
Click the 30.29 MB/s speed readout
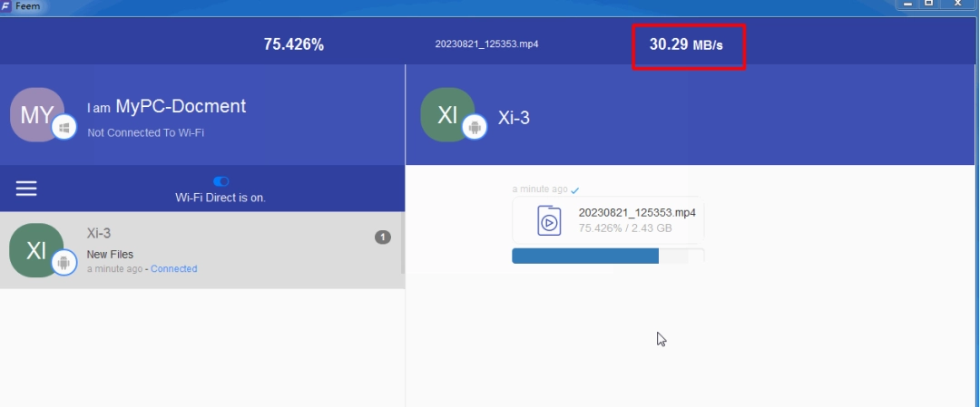coord(686,44)
